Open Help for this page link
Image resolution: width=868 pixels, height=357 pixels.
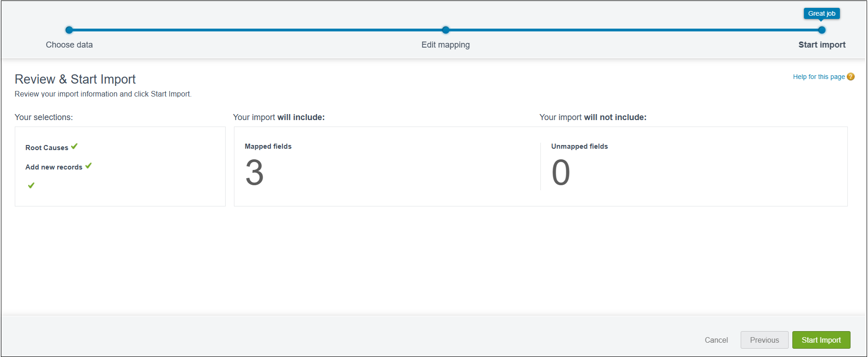[x=819, y=77]
